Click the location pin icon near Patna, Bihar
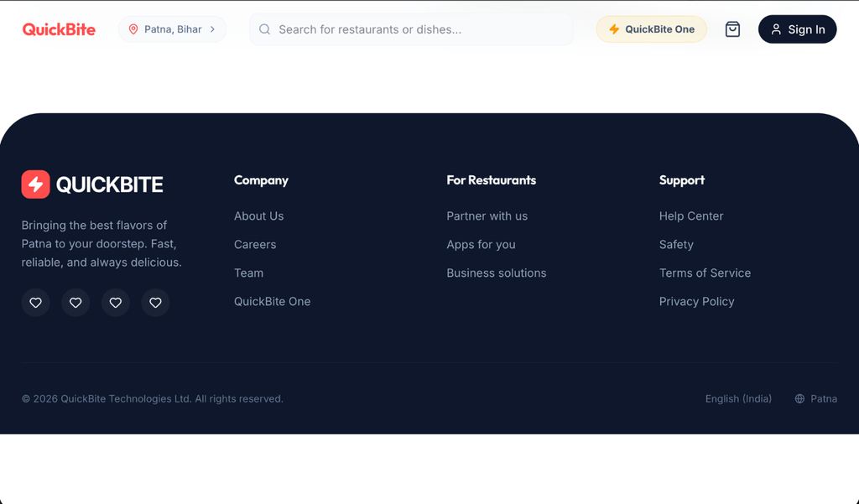 point(133,29)
